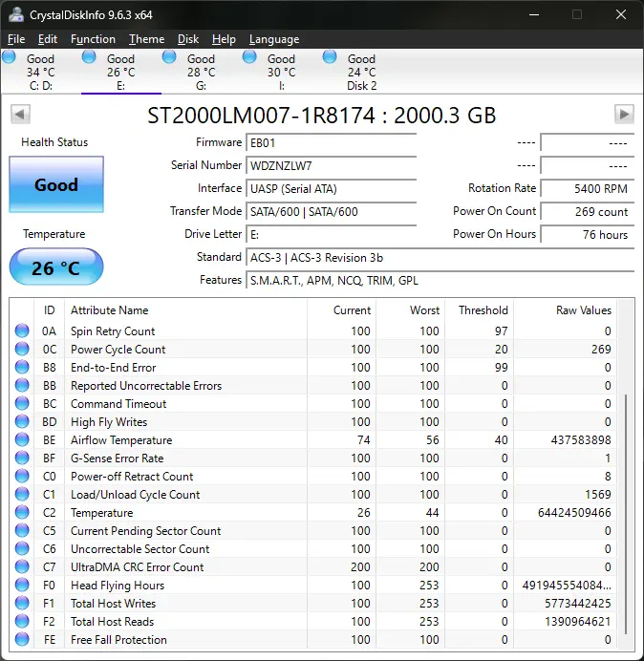The height and width of the screenshot is (661, 644).
Task: Select the Total Host Writes raw value
Action: tap(578, 604)
